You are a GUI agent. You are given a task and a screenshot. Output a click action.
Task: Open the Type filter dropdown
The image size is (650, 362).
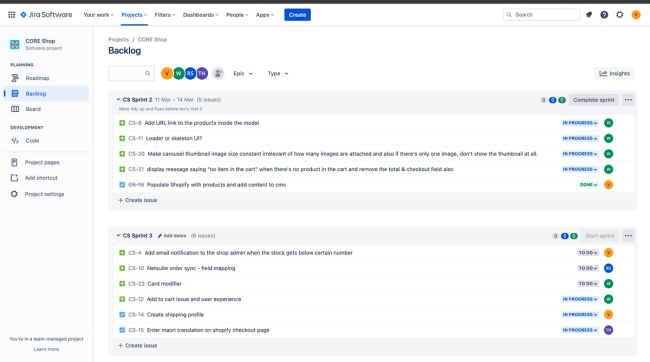click(x=278, y=73)
